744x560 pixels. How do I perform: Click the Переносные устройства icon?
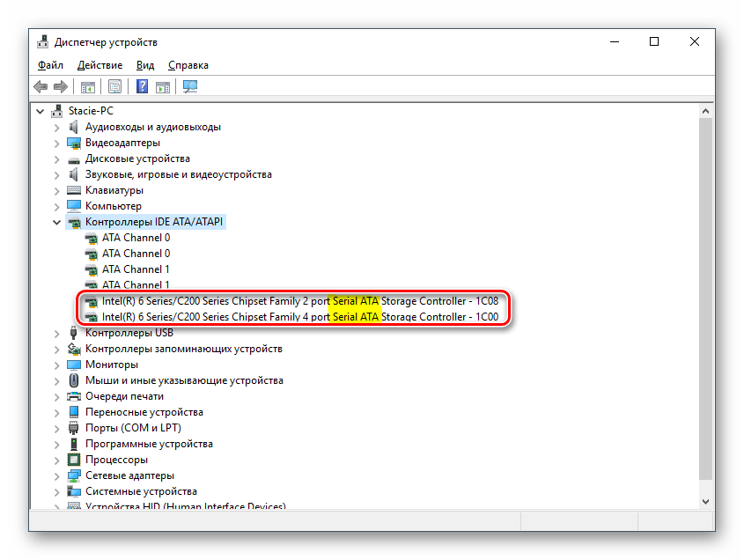pyautogui.click(x=74, y=412)
